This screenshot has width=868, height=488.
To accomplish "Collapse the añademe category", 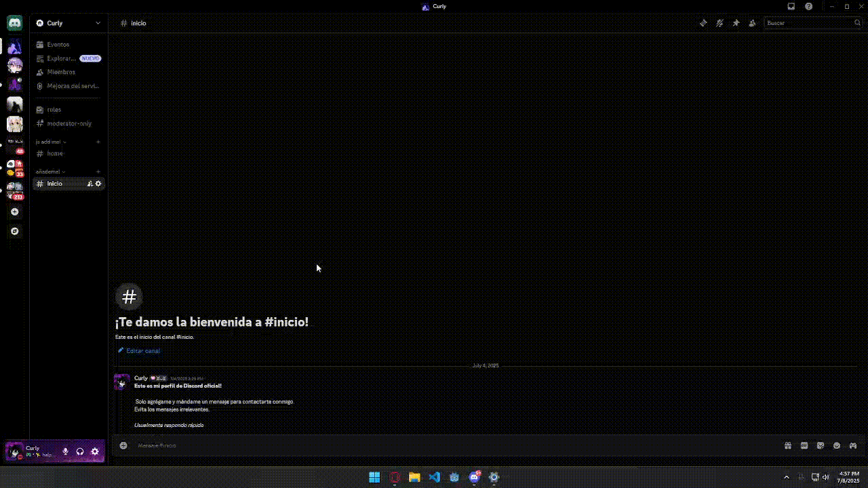I will [x=51, y=171].
